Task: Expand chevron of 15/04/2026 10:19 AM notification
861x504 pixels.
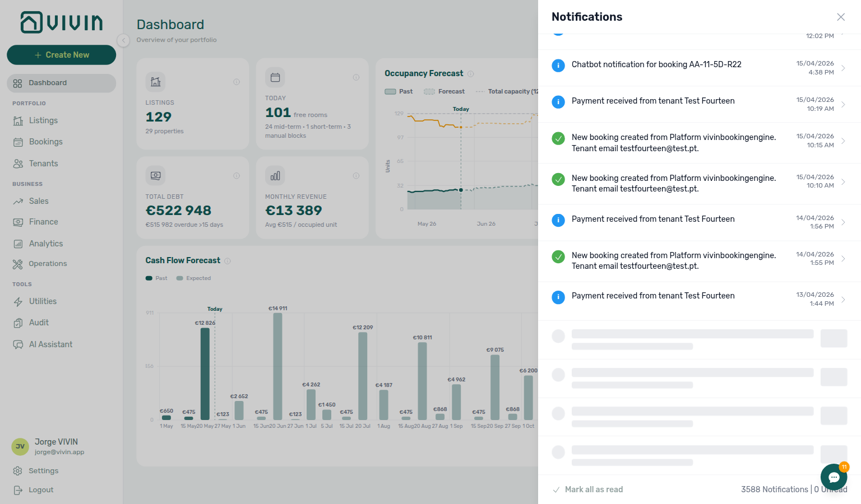Action: pos(843,104)
